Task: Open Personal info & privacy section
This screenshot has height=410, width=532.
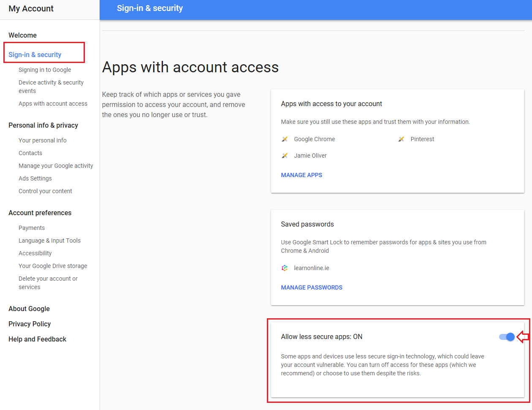Action: pyautogui.click(x=43, y=125)
